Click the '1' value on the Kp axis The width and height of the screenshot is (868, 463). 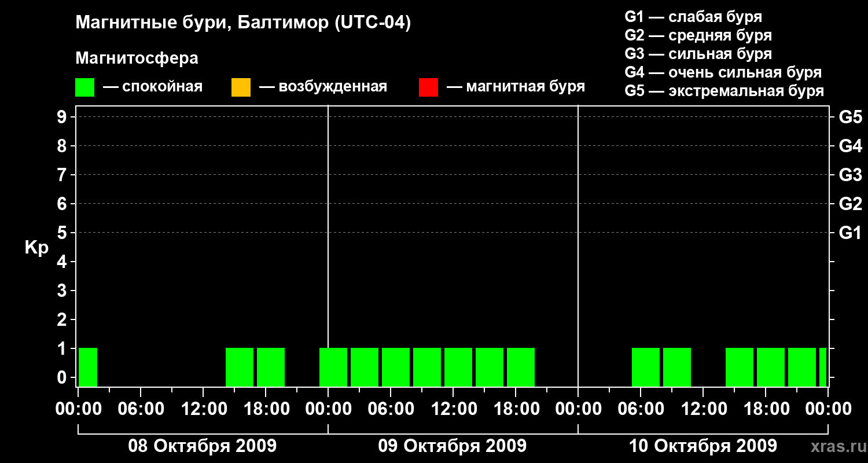point(63,348)
